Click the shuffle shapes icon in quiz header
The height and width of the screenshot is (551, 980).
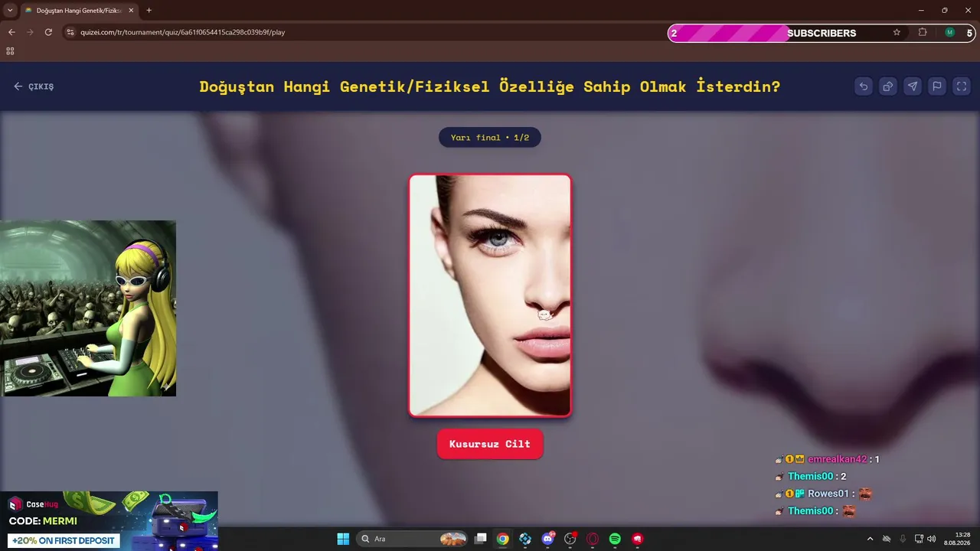(x=888, y=86)
